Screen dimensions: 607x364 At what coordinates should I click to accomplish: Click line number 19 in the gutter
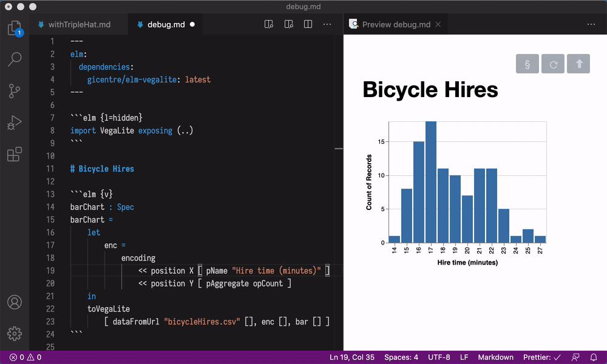click(50, 271)
